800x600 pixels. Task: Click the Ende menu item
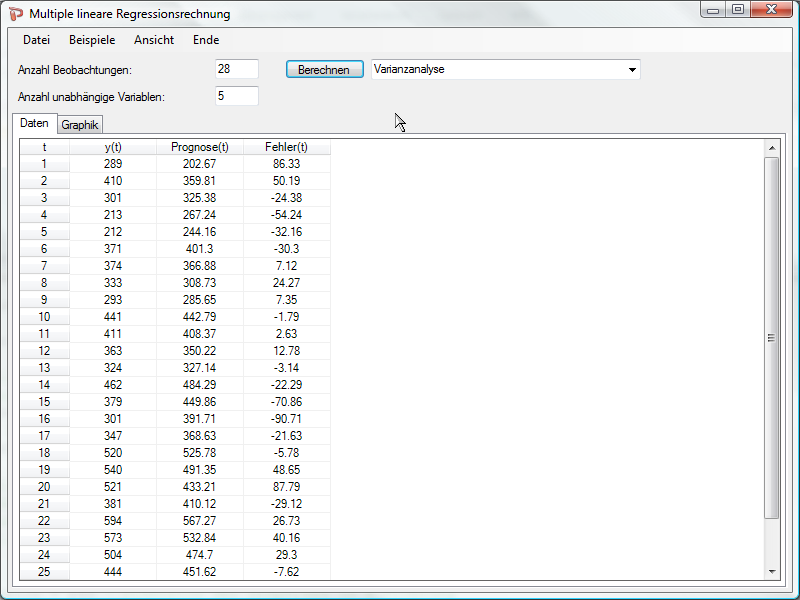(206, 40)
